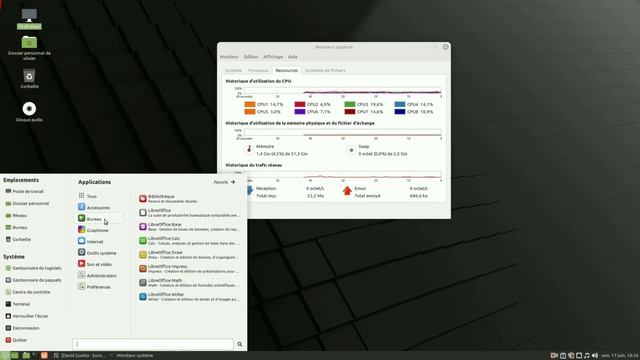Choose Déconnexion in the menu

(x=22, y=328)
